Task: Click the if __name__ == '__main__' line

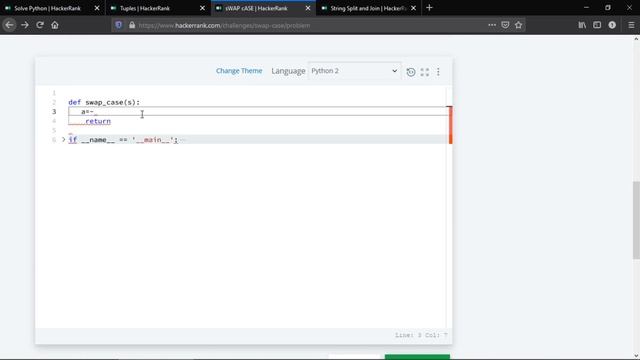Action: click(123, 140)
